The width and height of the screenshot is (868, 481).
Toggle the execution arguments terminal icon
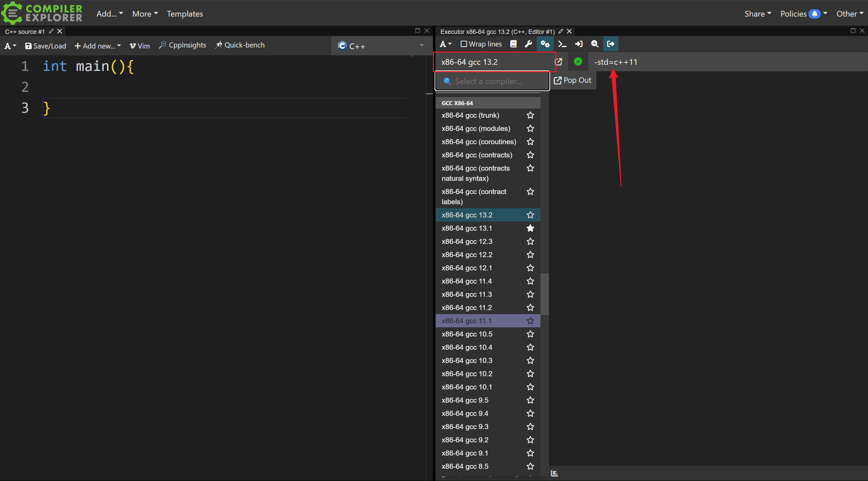pos(562,44)
